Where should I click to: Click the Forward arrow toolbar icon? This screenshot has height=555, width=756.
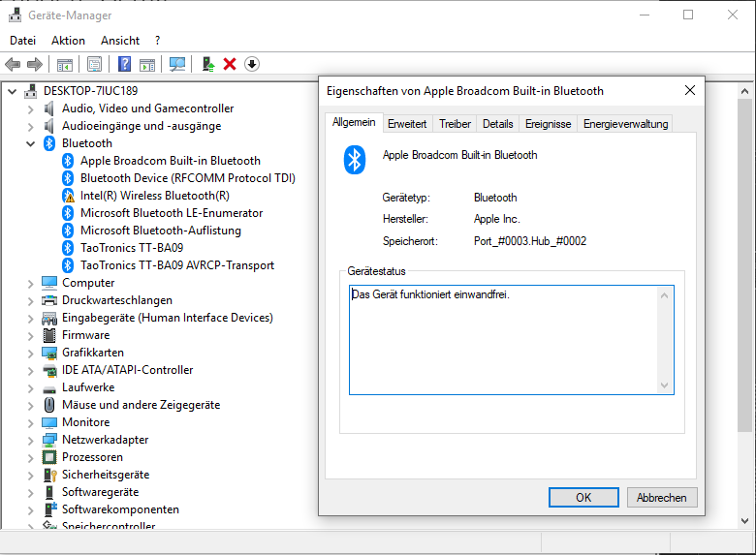tap(35, 64)
